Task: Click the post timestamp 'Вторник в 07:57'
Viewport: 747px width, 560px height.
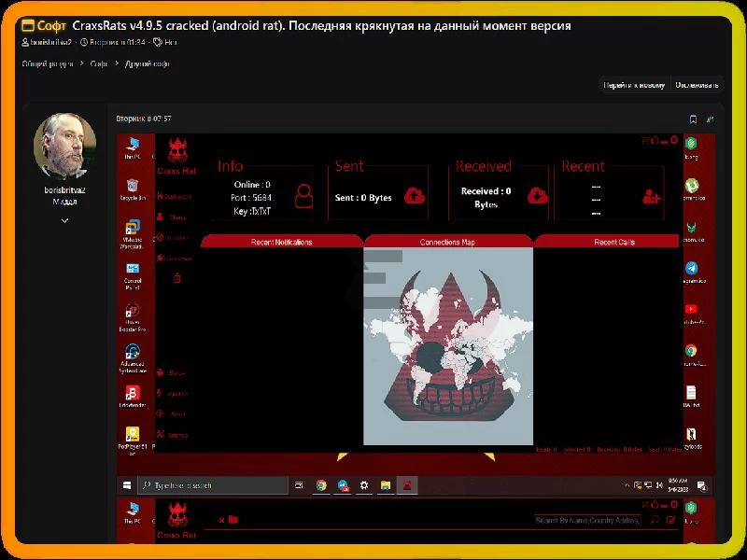Action: click(x=144, y=119)
